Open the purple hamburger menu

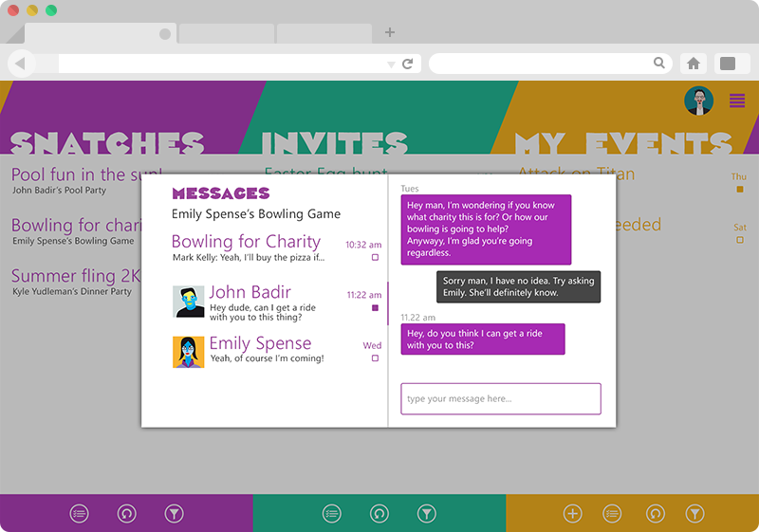737,101
